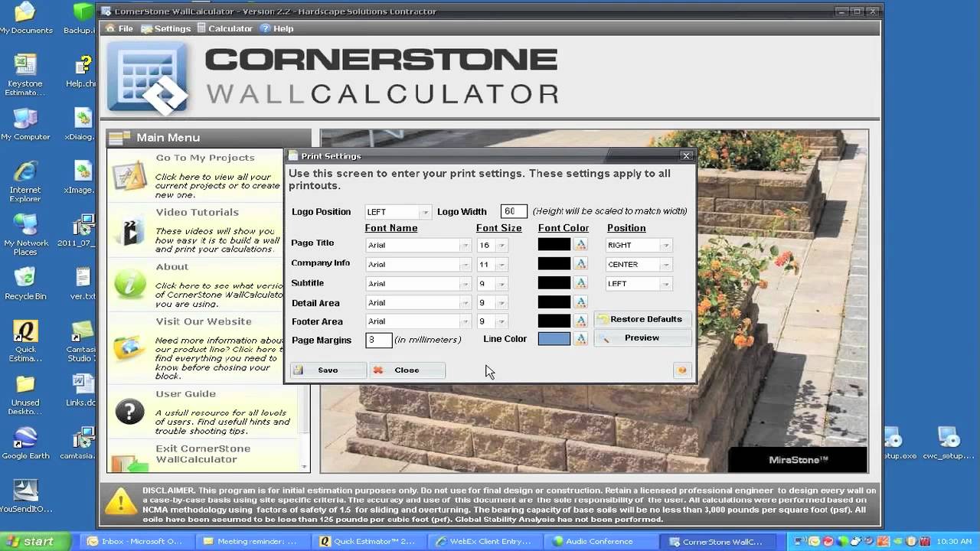Open the Settings menu

click(165, 28)
